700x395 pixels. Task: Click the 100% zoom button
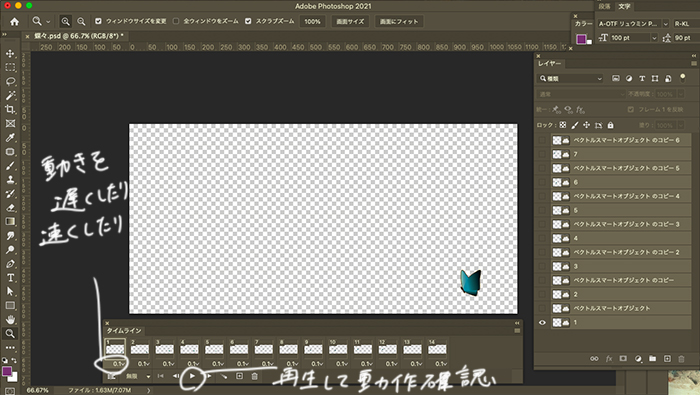pos(312,21)
